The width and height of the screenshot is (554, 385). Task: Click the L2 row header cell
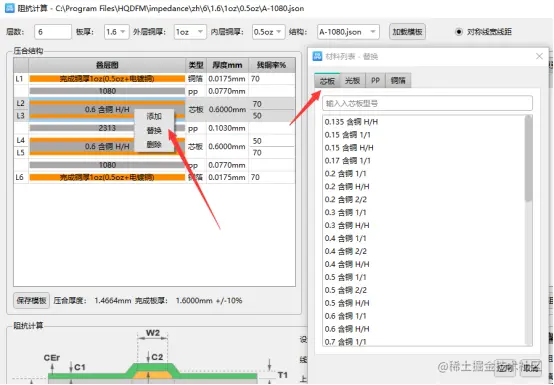click(x=21, y=103)
